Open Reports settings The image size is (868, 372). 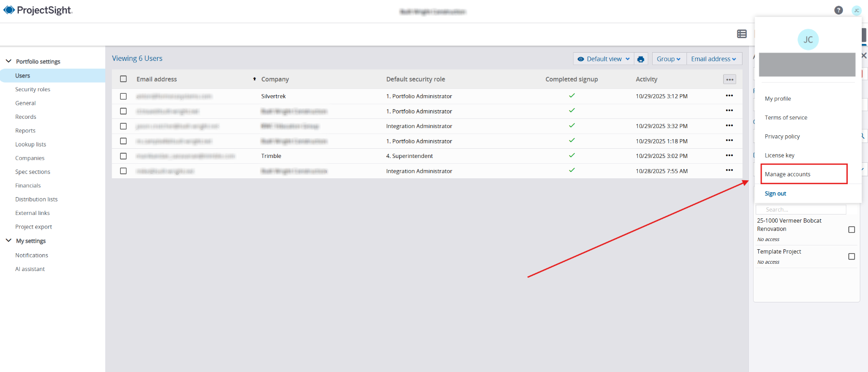(x=25, y=130)
